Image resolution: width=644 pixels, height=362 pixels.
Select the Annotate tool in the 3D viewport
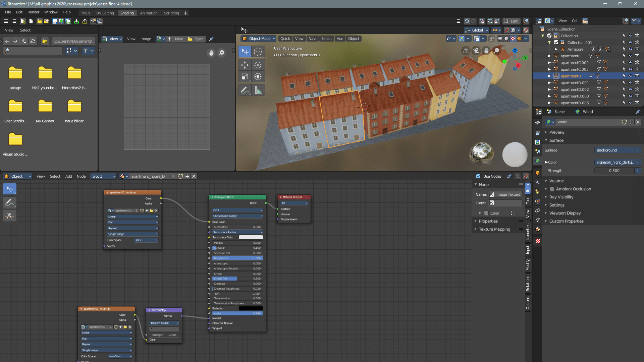[245, 90]
